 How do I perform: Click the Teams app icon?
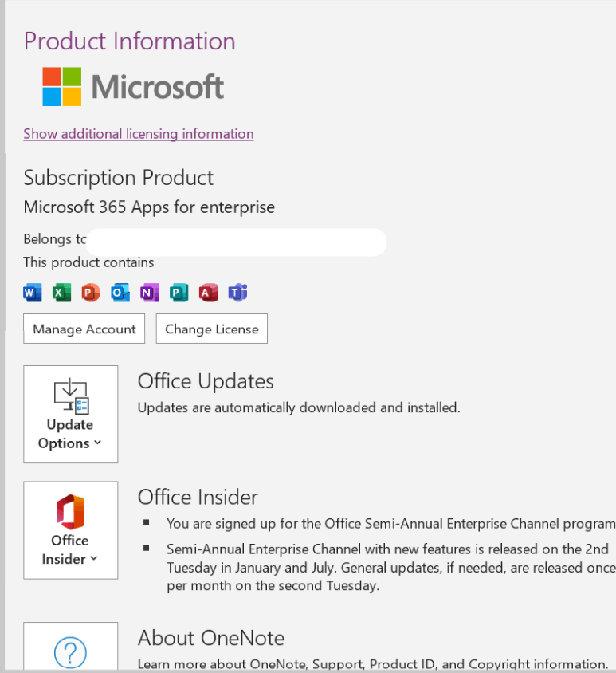click(x=237, y=293)
